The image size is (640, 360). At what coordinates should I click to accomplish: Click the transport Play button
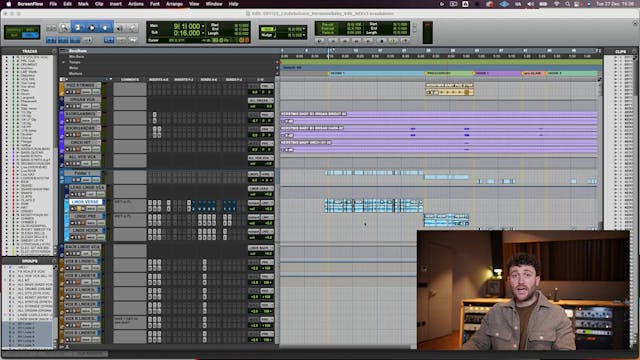pyautogui.click(x=393, y=40)
